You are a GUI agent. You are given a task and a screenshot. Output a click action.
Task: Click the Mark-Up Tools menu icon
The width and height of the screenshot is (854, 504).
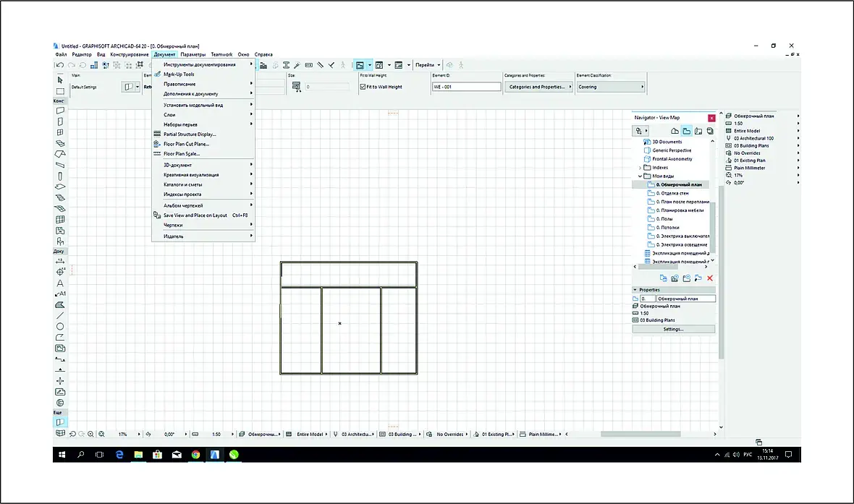(x=157, y=74)
